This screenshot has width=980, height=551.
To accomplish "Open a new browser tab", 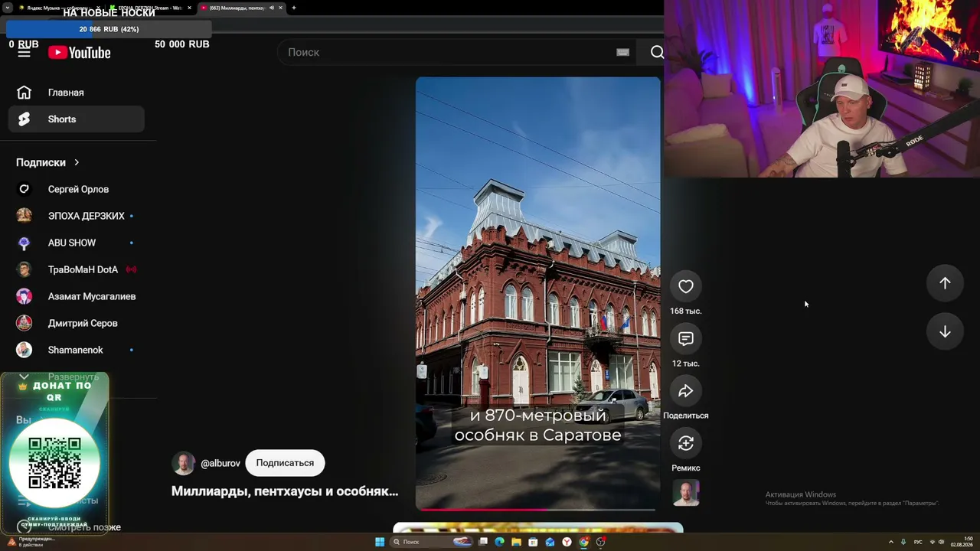I will [294, 8].
